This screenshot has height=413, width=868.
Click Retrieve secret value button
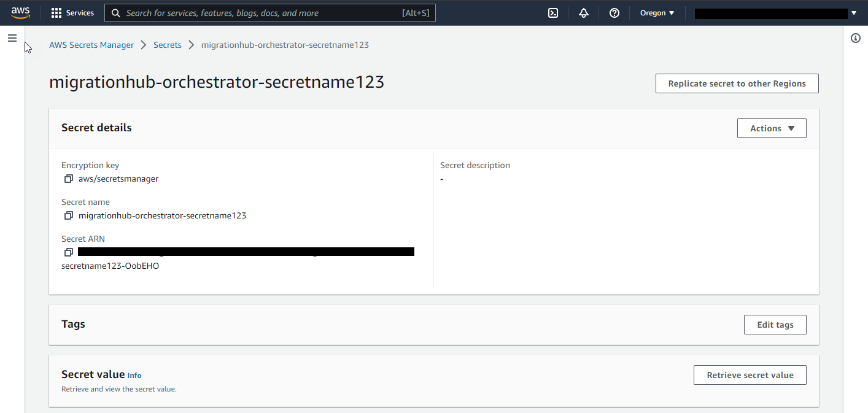pyautogui.click(x=750, y=375)
